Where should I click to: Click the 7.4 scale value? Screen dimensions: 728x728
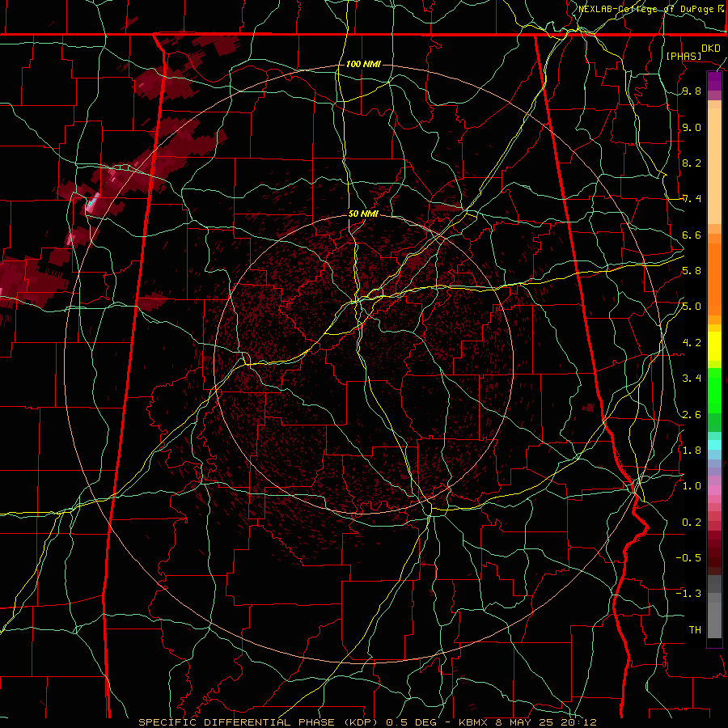click(x=692, y=199)
